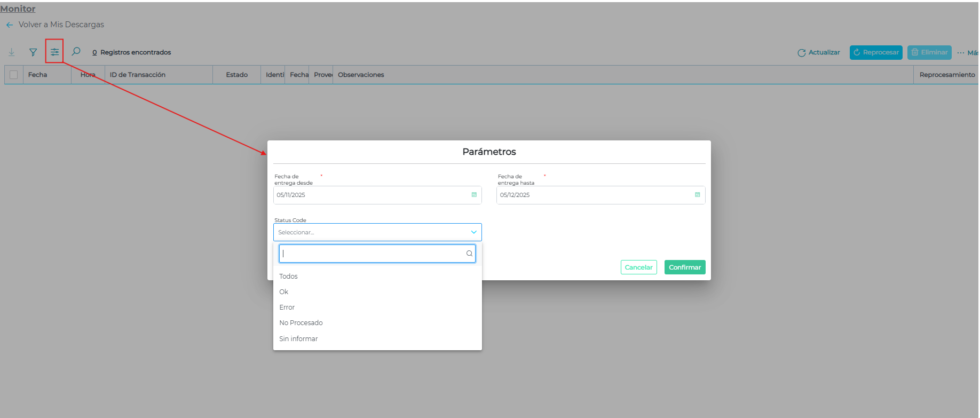Click the magnifier search icon in toolbar
This screenshot has height=418, width=980.
(x=76, y=52)
